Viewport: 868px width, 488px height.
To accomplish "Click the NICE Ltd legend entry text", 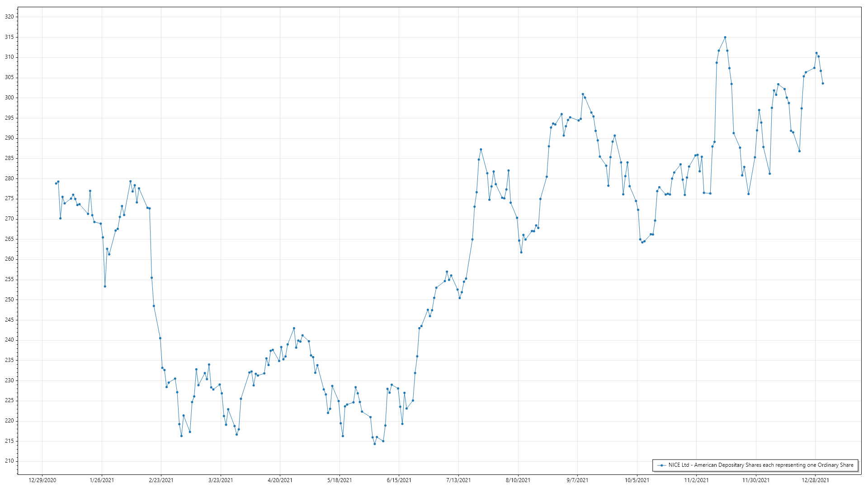I will (761, 465).
